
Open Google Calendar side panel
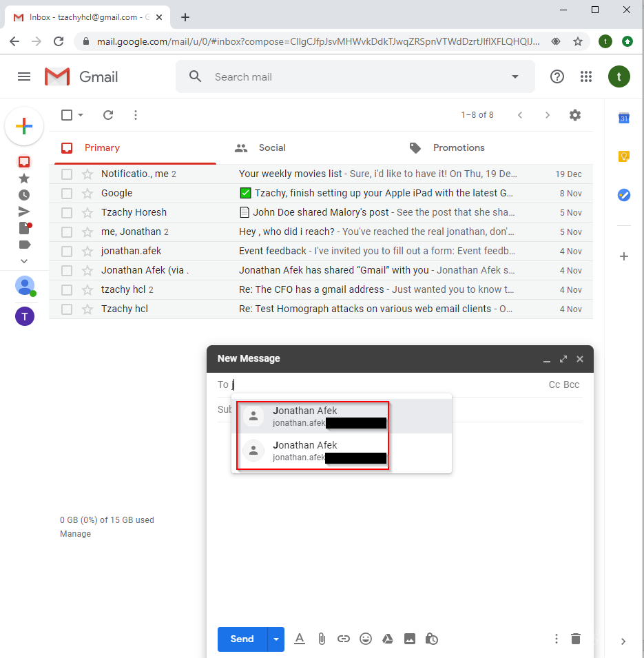(x=624, y=118)
